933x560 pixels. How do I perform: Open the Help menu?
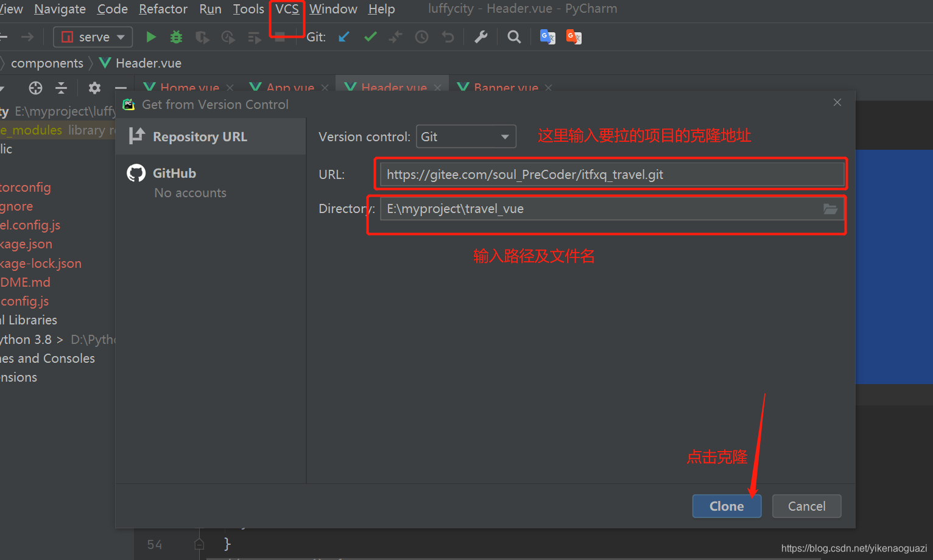[381, 9]
